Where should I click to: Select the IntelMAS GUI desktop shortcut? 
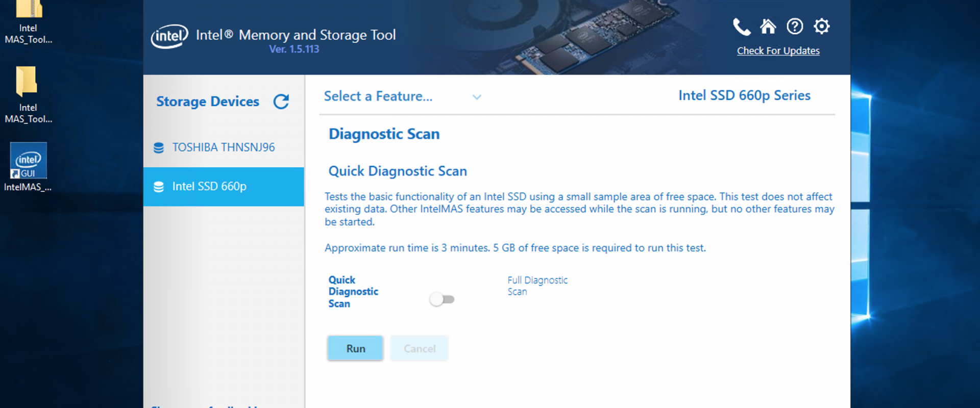pos(28,167)
